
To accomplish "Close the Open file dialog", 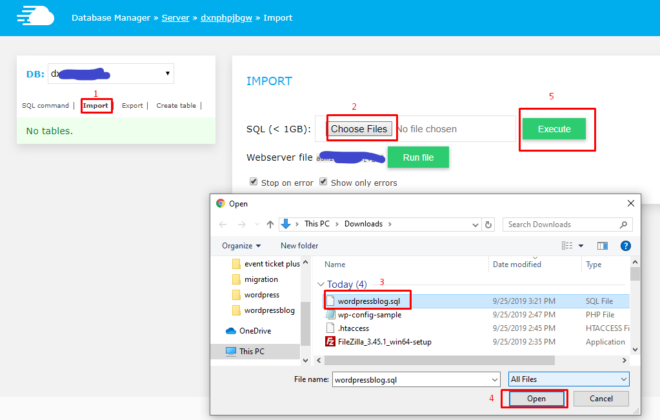I will point(631,203).
